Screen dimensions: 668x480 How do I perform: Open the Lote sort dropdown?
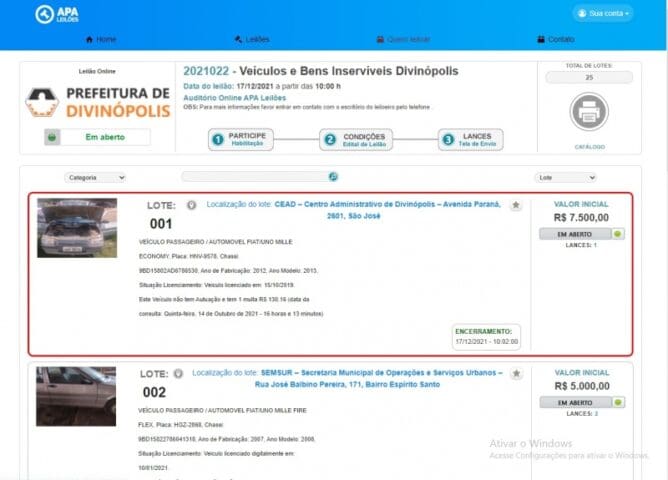tap(565, 178)
